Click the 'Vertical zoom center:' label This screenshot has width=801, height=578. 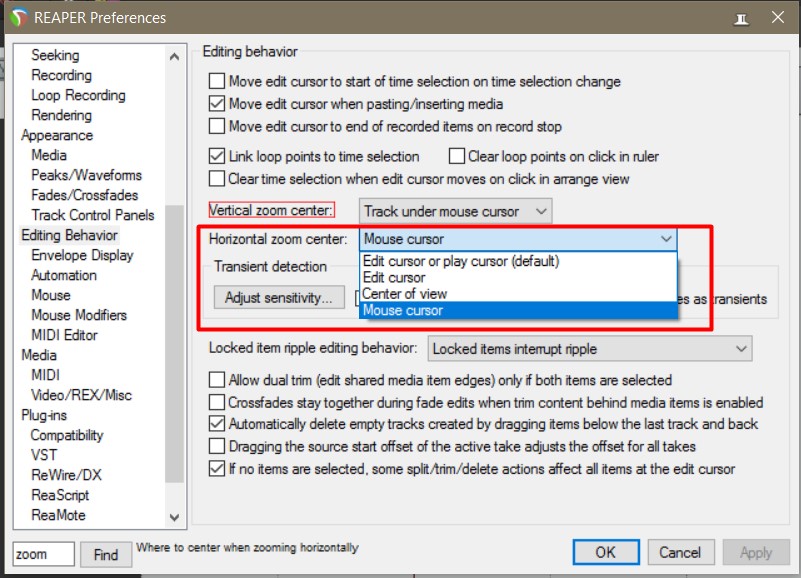click(x=271, y=210)
